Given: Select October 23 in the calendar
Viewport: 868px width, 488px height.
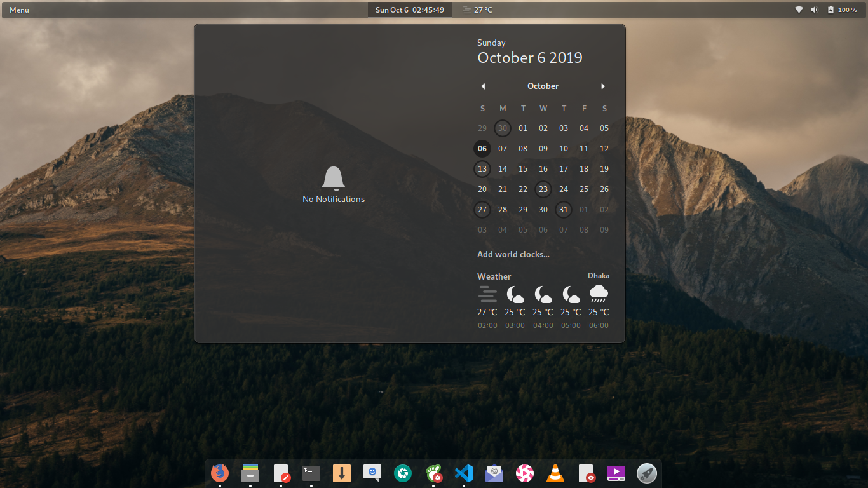Looking at the screenshot, I should coord(543,189).
